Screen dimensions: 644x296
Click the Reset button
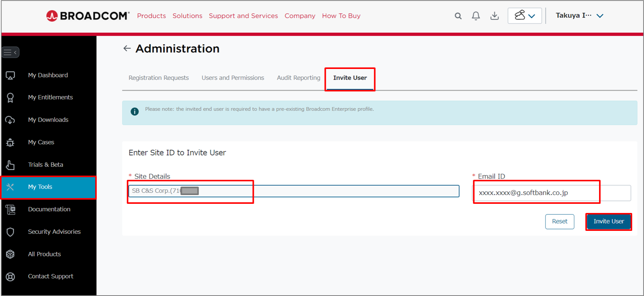click(560, 222)
